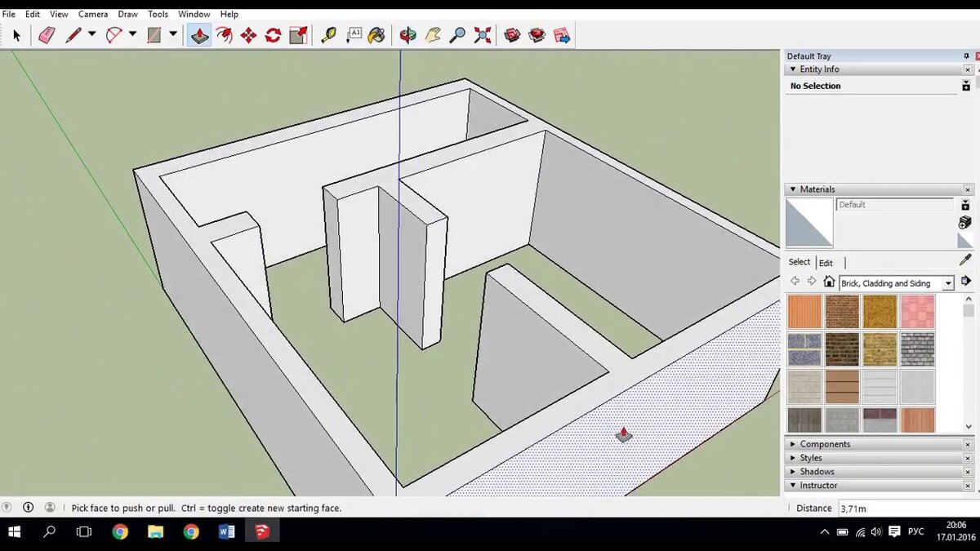Open File Explorer from the taskbar

tap(155, 532)
